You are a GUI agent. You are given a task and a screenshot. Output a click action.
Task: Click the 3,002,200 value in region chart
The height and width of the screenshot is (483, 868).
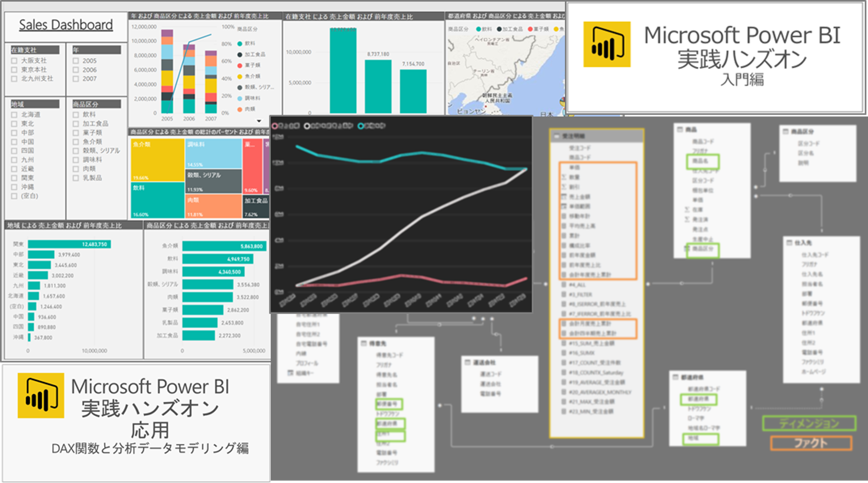[x=62, y=276]
